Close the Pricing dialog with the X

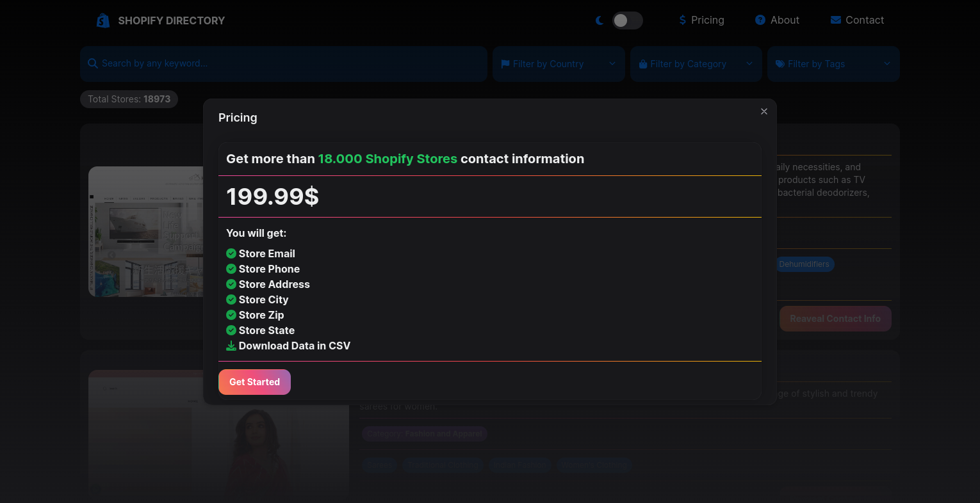[764, 111]
